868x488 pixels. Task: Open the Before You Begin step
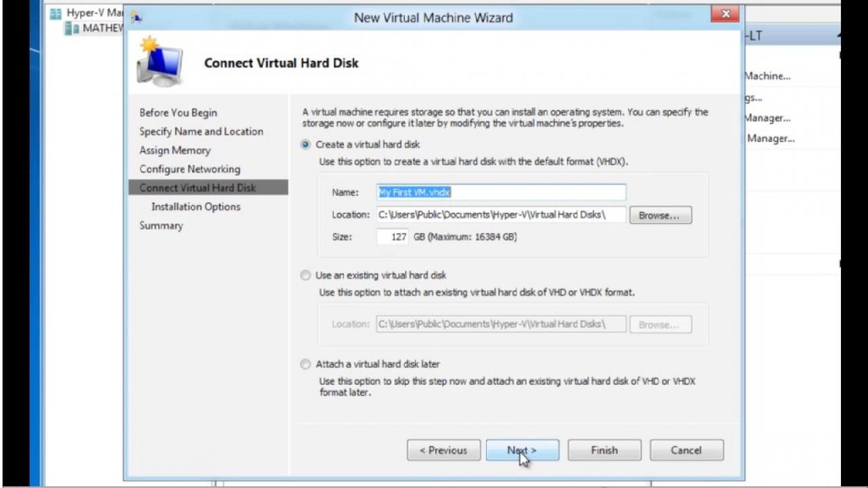[x=178, y=113]
